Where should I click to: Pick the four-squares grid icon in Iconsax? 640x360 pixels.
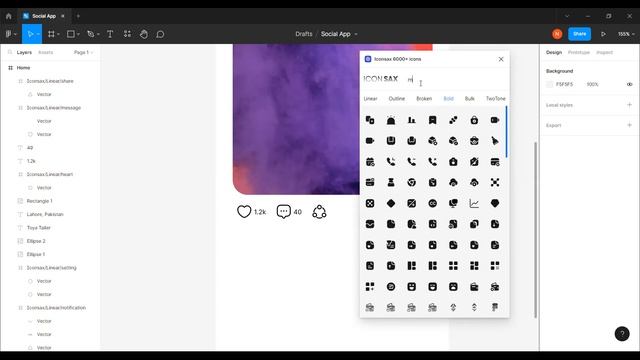(453, 266)
